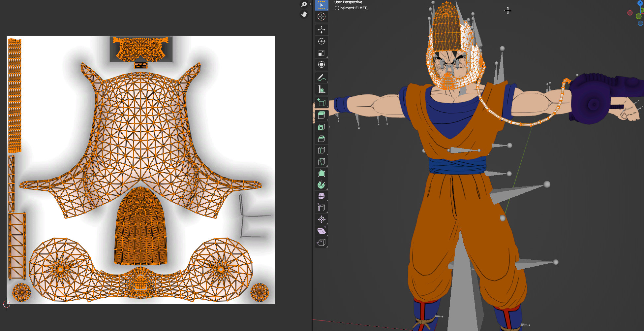Image resolution: width=644 pixels, height=331 pixels.
Task: Click the Z axis on the navigation gizmo
Action: pyautogui.click(x=640, y=3)
